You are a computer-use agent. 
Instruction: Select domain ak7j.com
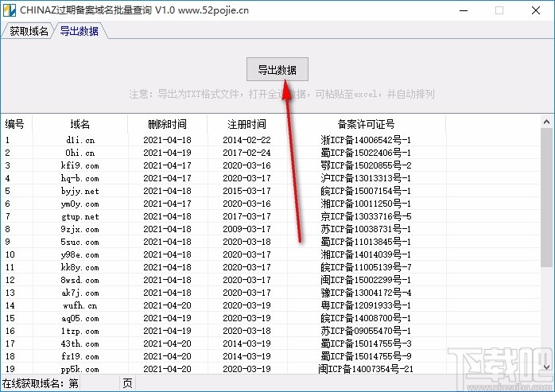pos(80,293)
